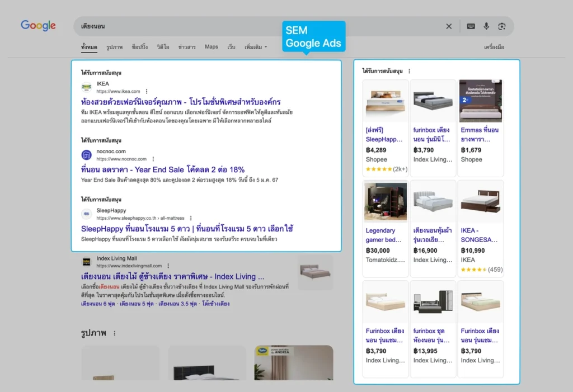Click the black headboard image thumbnail
Screen dimensions: 573x392
coord(207,363)
